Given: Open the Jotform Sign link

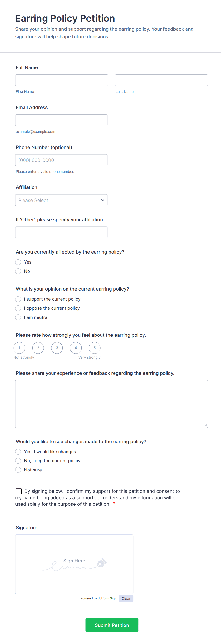Looking at the screenshot, I should (107, 598).
